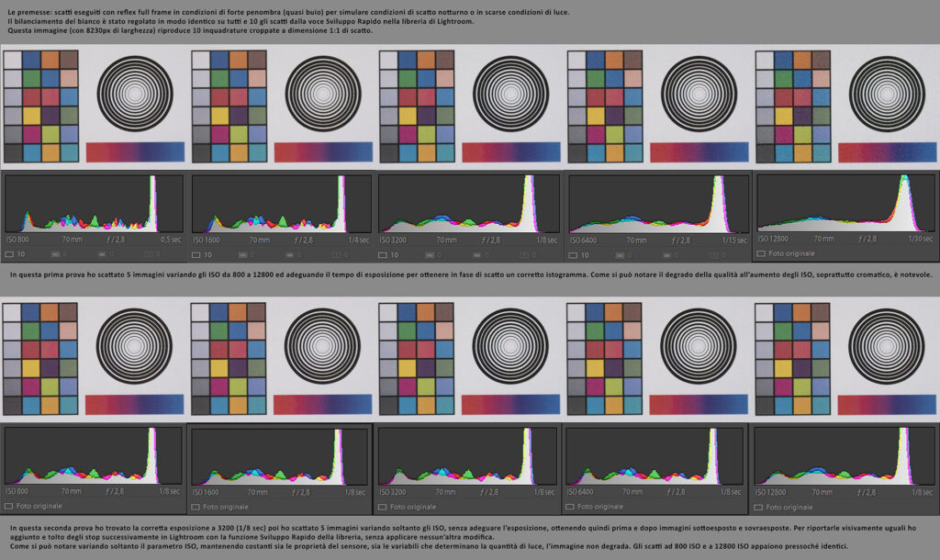
Task: Click originals plus smart previews icon under ISO 6400 1/15 sec histogram
Action: 620,255
